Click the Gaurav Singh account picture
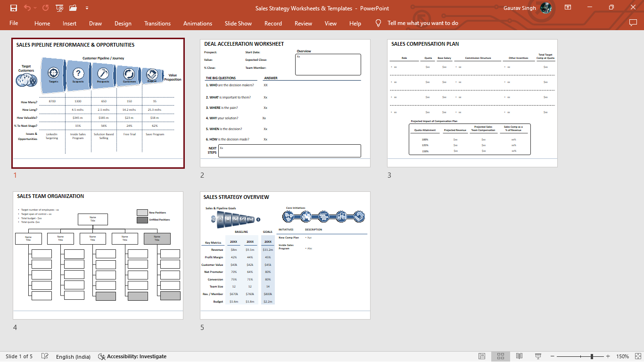 [546, 8]
